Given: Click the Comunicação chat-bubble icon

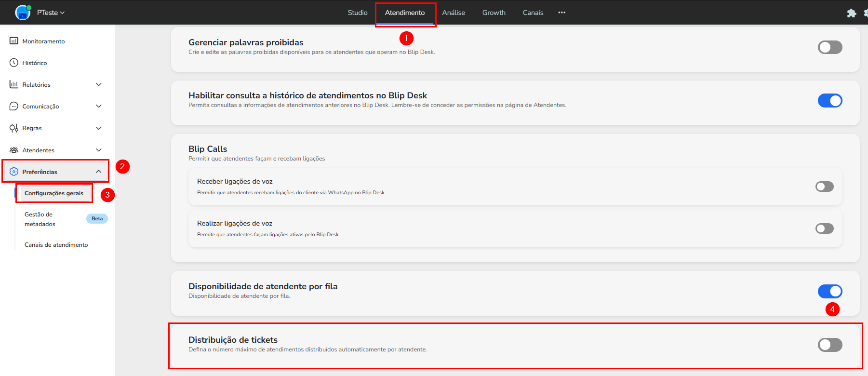Looking at the screenshot, I should point(14,106).
